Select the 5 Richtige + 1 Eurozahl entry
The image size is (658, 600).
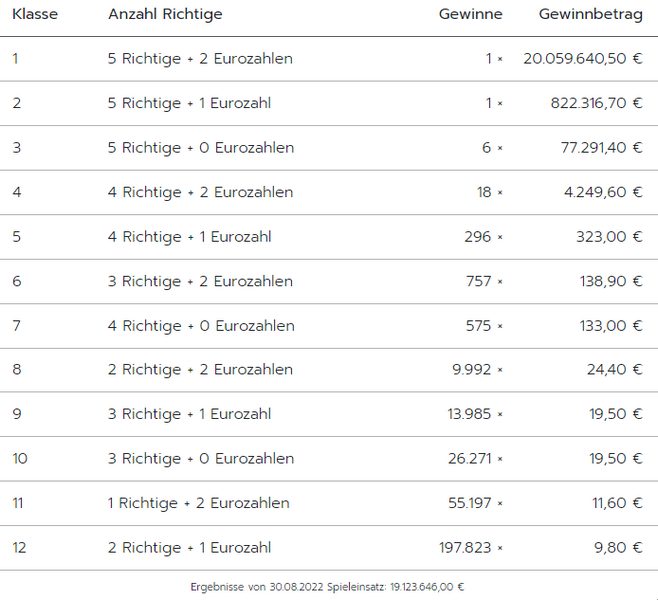pos(189,103)
